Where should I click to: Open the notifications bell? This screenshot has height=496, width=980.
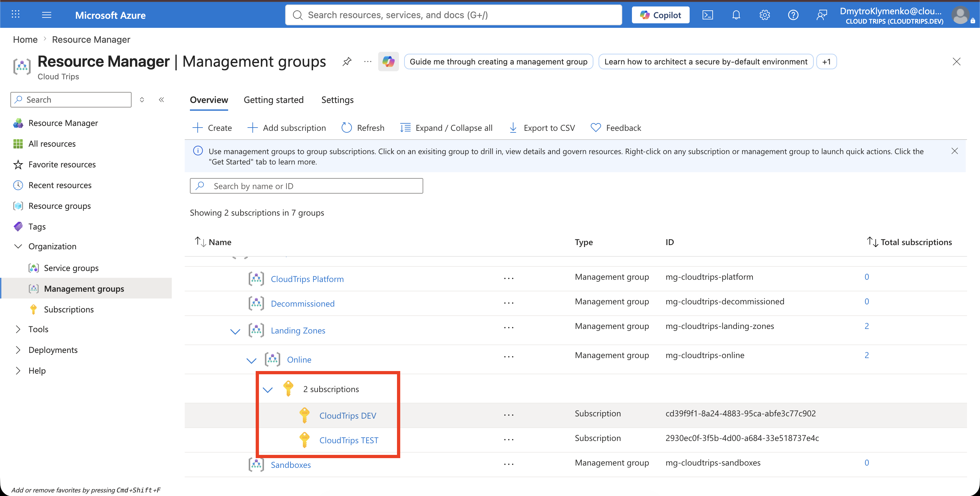point(736,15)
